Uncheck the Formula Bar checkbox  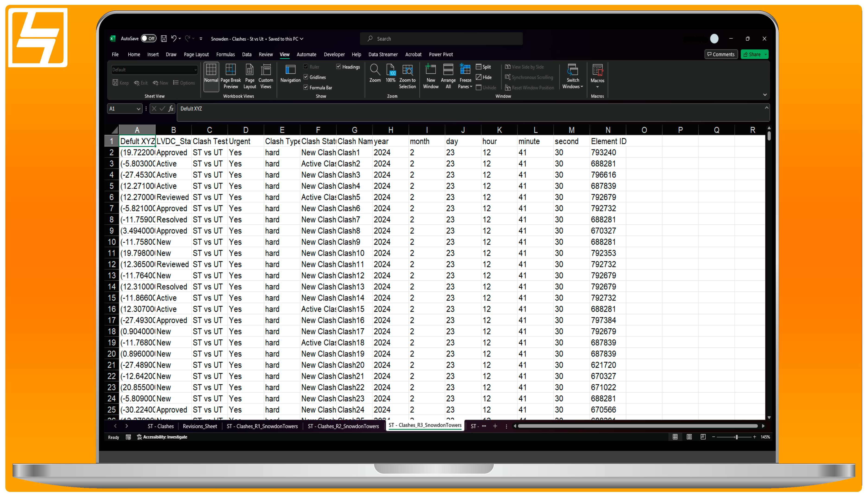(x=306, y=87)
